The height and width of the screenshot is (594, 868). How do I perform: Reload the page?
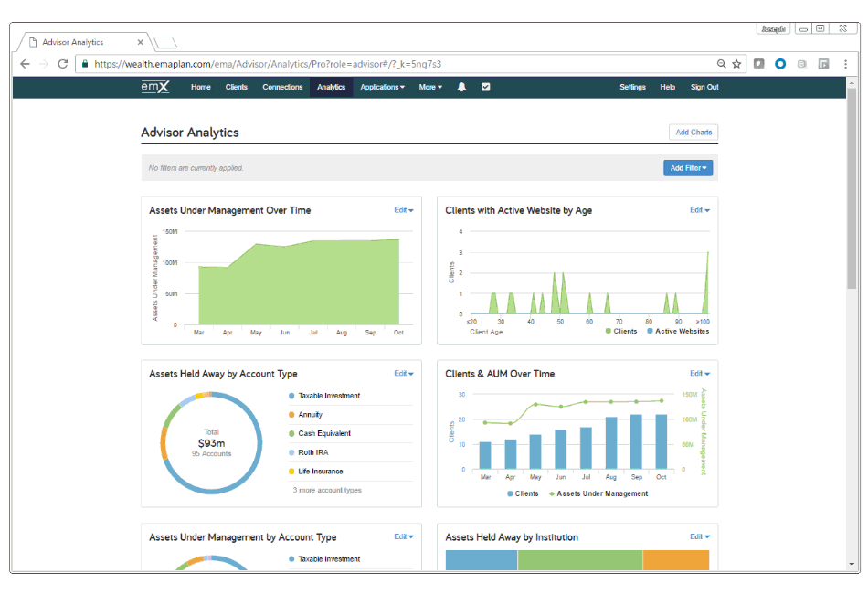pyautogui.click(x=63, y=64)
